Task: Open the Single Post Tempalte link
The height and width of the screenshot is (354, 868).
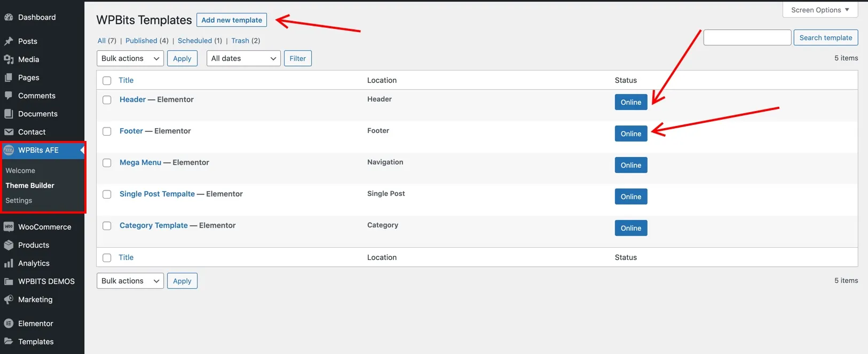Action: [x=157, y=194]
